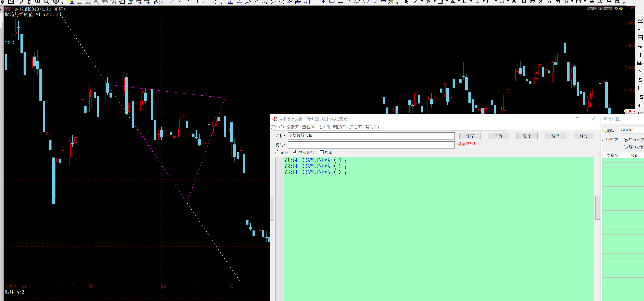Click the K period indicator icon
The width and height of the screenshot is (644, 301).
tap(7, 9)
